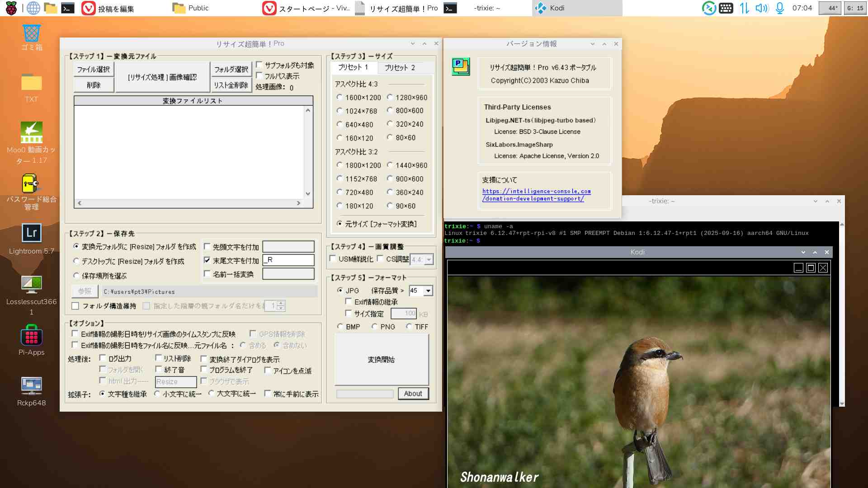Click the microphone icon in the system tray

click(780, 8)
